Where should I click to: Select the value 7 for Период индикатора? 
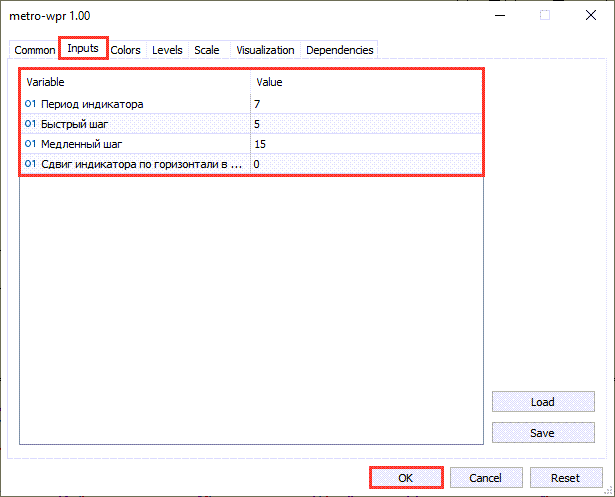(x=258, y=104)
